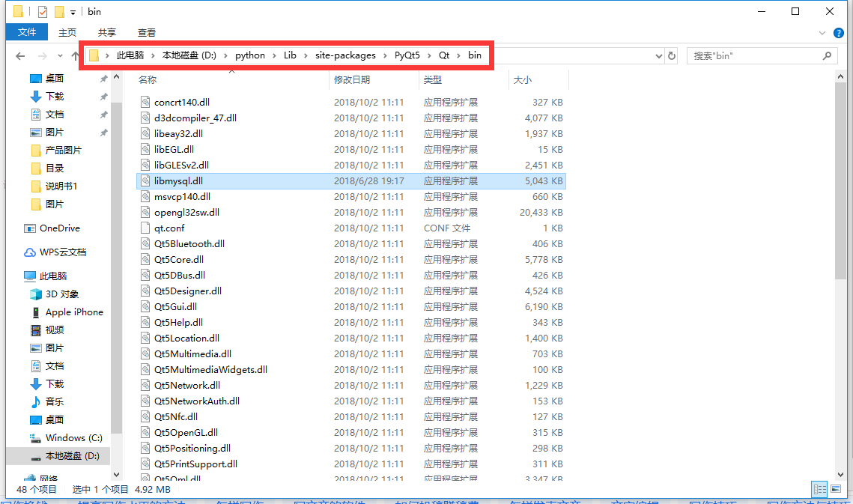The image size is (853, 504).
Task: Select the d3dcompiler_47.dll file icon
Action: [x=145, y=118]
